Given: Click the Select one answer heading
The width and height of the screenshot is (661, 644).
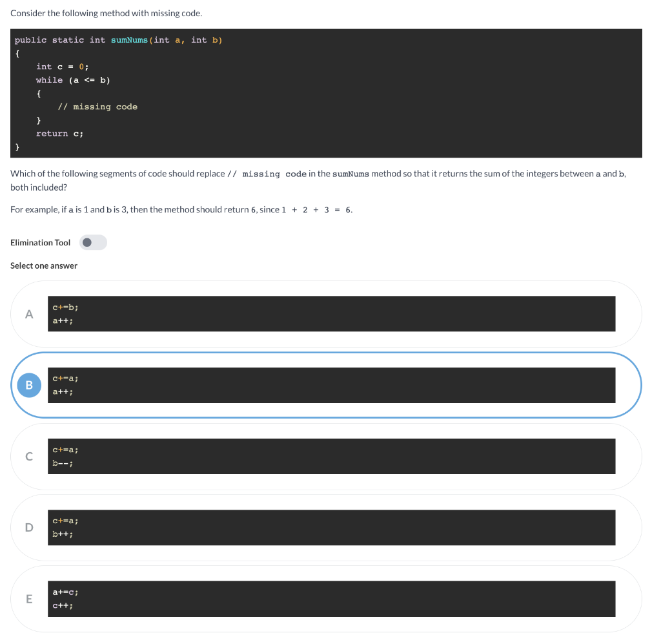Looking at the screenshot, I should coord(43,265).
